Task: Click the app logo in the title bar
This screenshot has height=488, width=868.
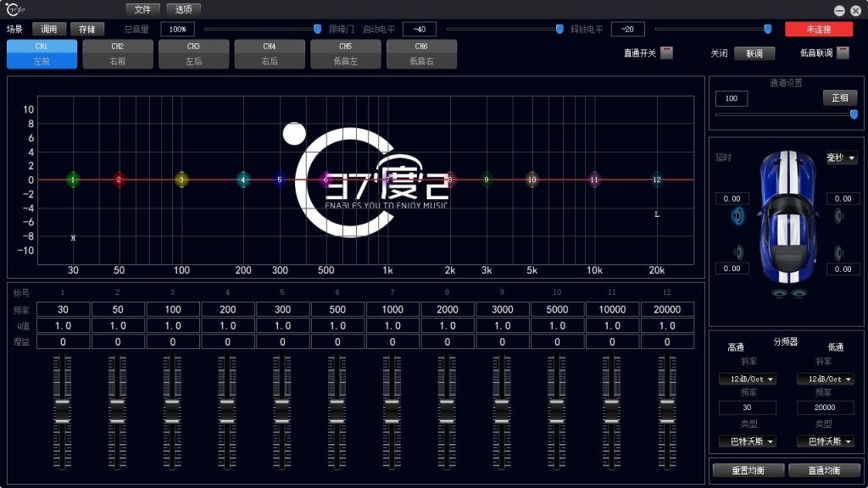Action: click(x=14, y=9)
